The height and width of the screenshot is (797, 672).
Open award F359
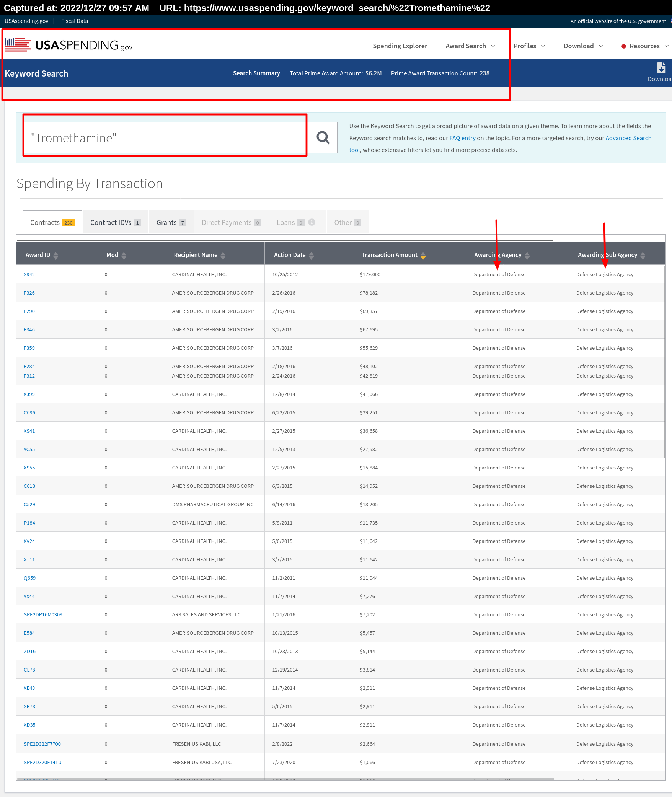(x=29, y=348)
